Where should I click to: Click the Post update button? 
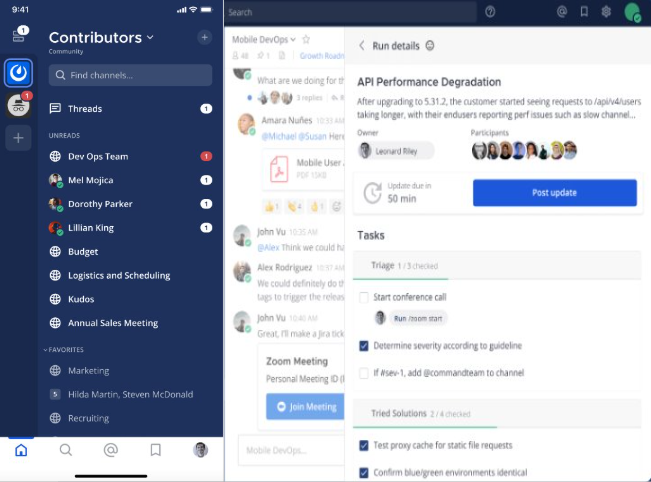pyautogui.click(x=555, y=193)
